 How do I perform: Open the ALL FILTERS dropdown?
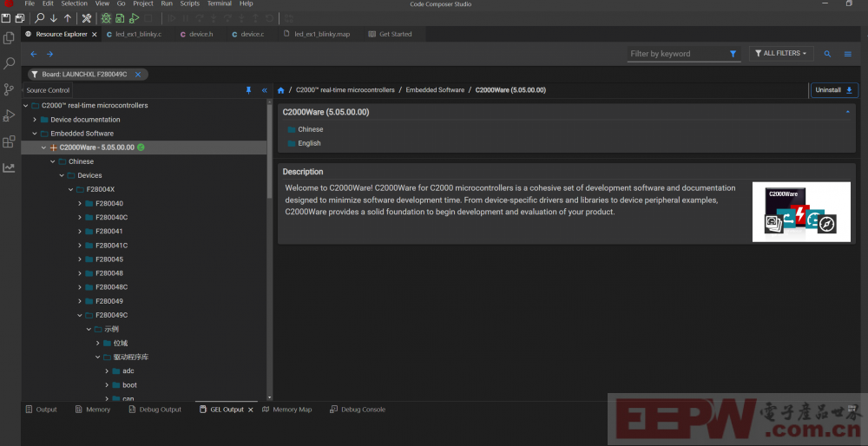point(781,53)
